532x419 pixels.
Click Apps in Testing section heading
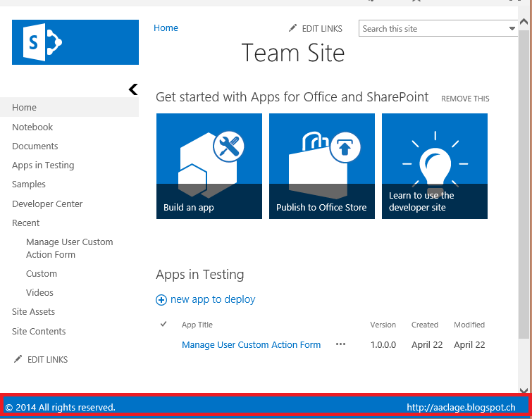[x=200, y=275]
